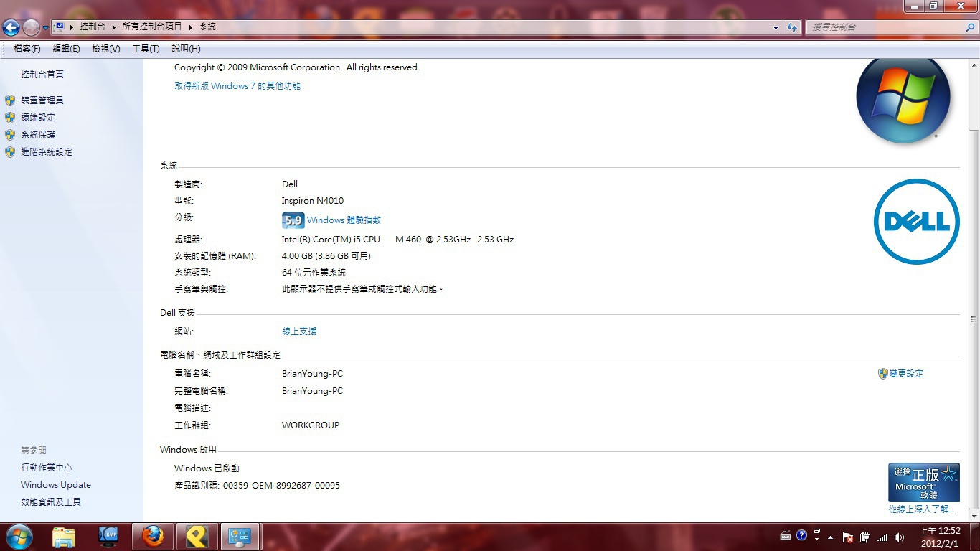
Task: Open 進階系統設定 from sidebar
Action: pyautogui.click(x=47, y=152)
